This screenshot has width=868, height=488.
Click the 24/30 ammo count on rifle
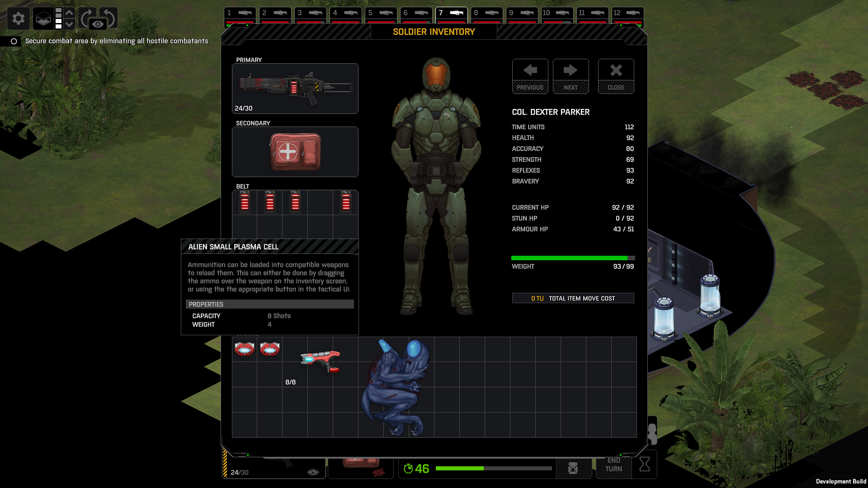[x=244, y=108]
